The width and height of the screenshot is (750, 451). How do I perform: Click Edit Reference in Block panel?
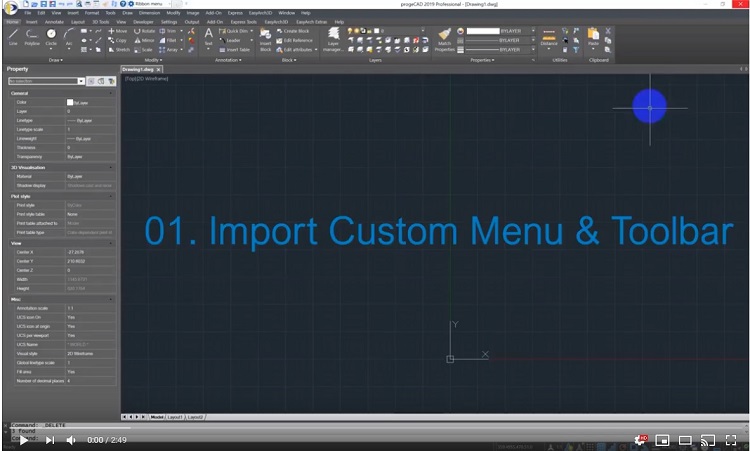click(x=294, y=40)
